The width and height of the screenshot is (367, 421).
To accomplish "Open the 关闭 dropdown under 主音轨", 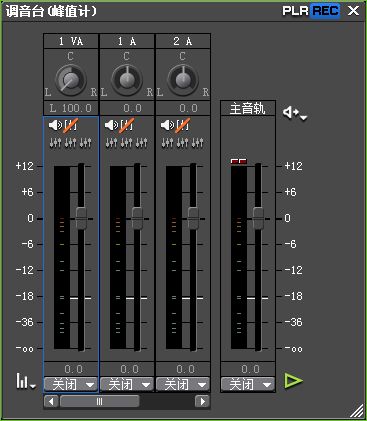I will 248,385.
